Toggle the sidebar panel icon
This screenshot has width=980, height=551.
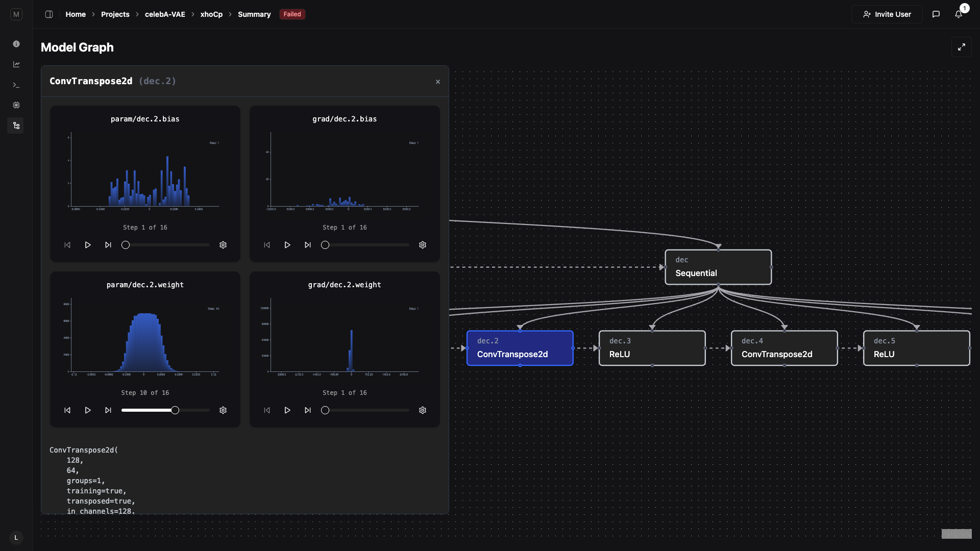click(49, 14)
